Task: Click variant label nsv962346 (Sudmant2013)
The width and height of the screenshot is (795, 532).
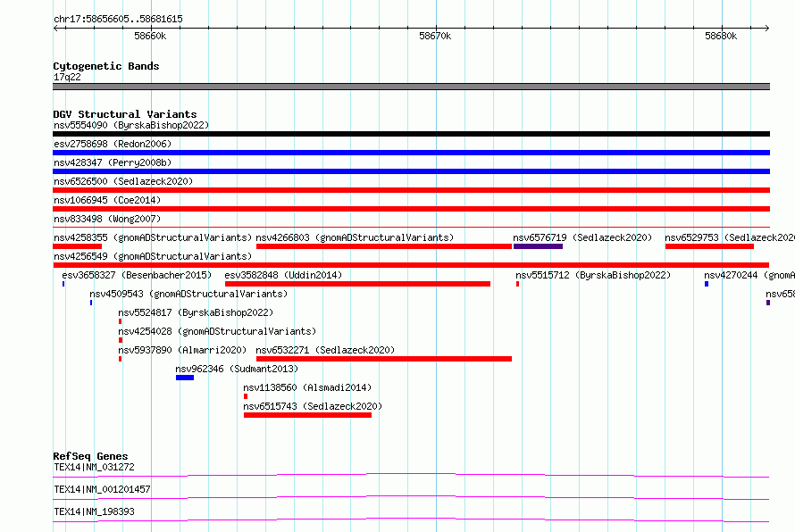Action: [237, 369]
